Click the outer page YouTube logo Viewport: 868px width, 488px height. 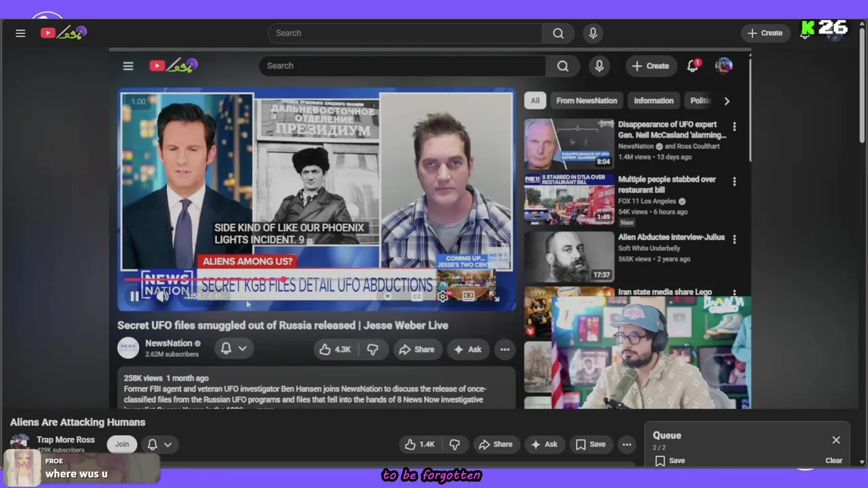pyautogui.click(x=63, y=33)
